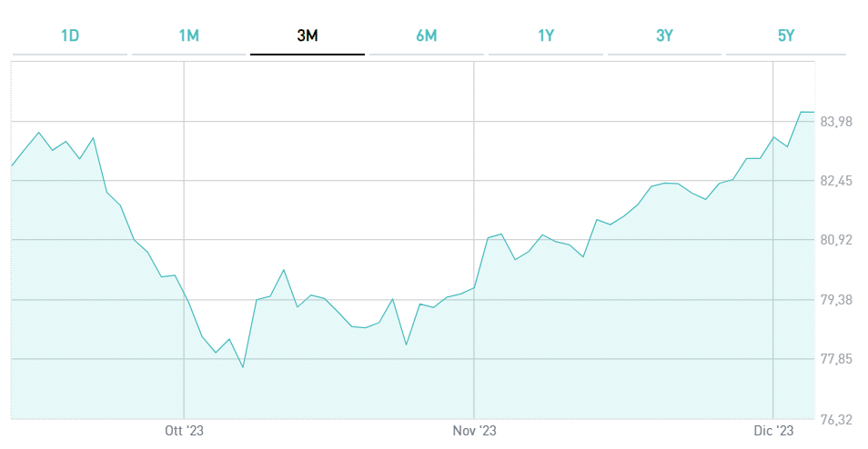Screen dimensions: 868x449
Task: Click the 76,32 bottom axis value
Action: coord(836,419)
